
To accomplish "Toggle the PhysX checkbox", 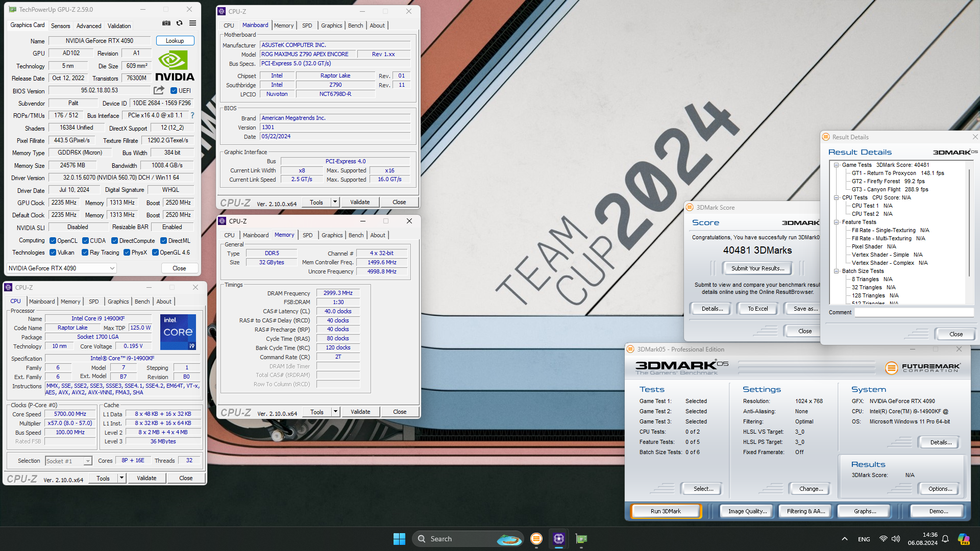I will [x=127, y=253].
